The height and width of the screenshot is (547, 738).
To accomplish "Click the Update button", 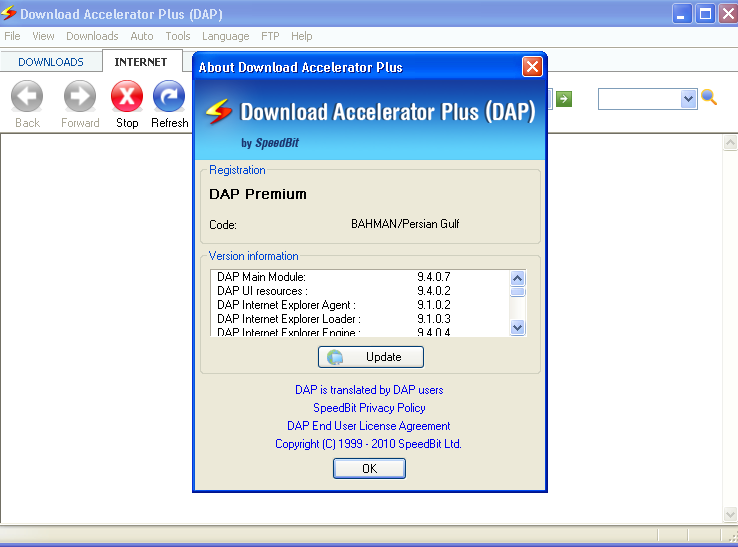I will click(371, 357).
